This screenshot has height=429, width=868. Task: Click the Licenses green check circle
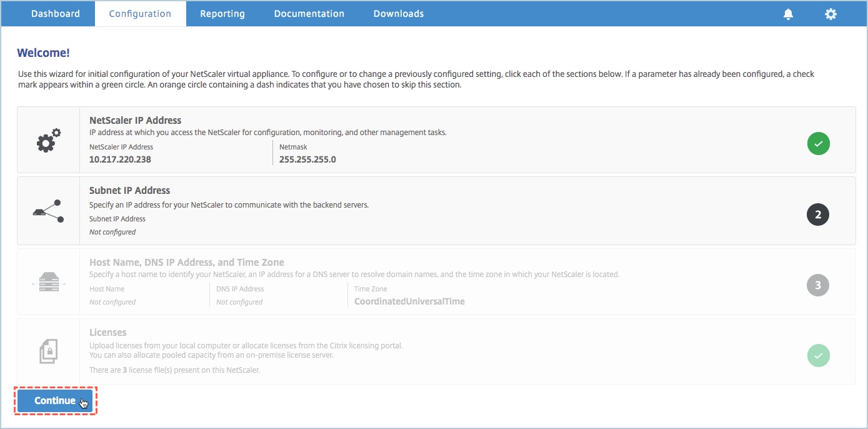click(x=818, y=356)
